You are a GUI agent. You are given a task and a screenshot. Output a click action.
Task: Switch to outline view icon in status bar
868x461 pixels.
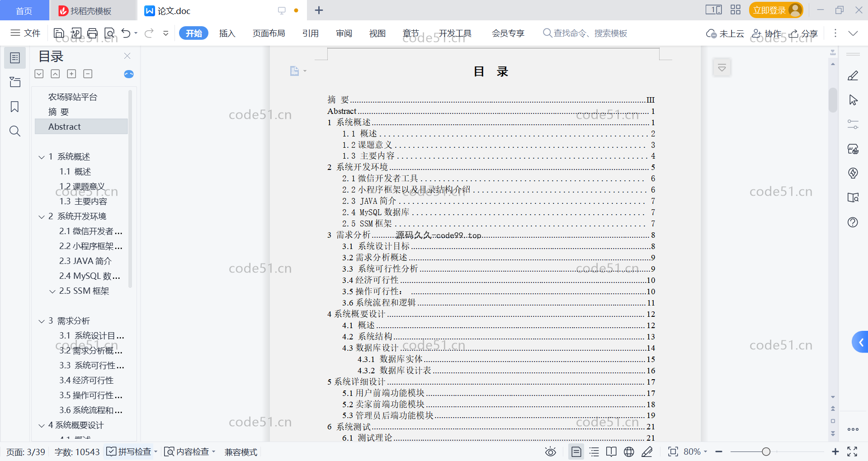[594, 452]
